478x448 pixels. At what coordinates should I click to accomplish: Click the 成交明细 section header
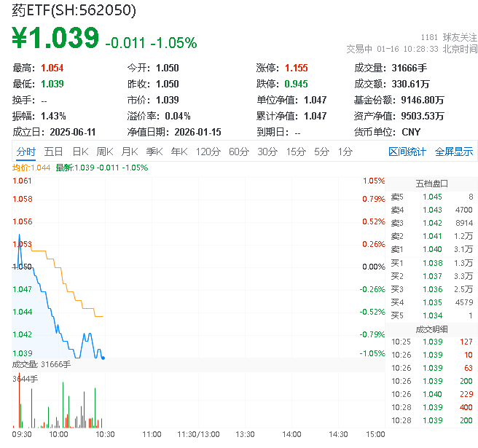coord(431,329)
